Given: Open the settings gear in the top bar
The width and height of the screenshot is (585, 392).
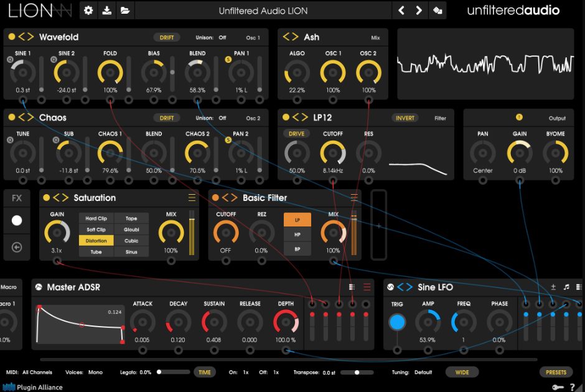Looking at the screenshot, I should pos(88,11).
